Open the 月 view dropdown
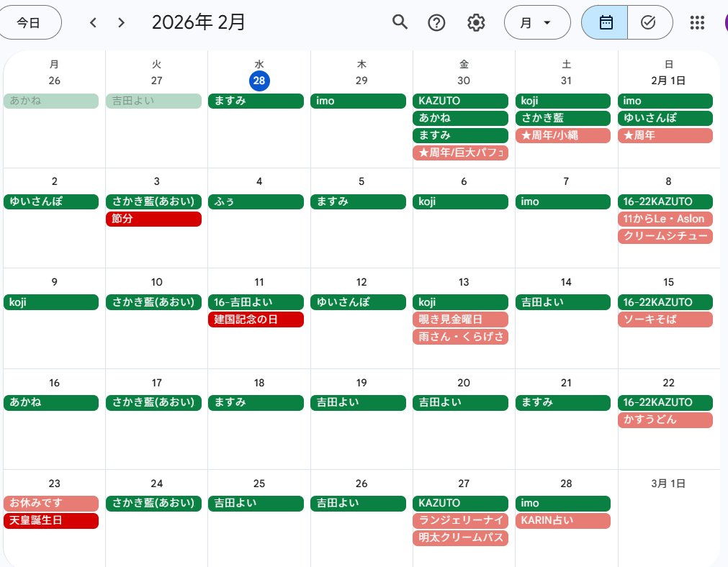 537,22
